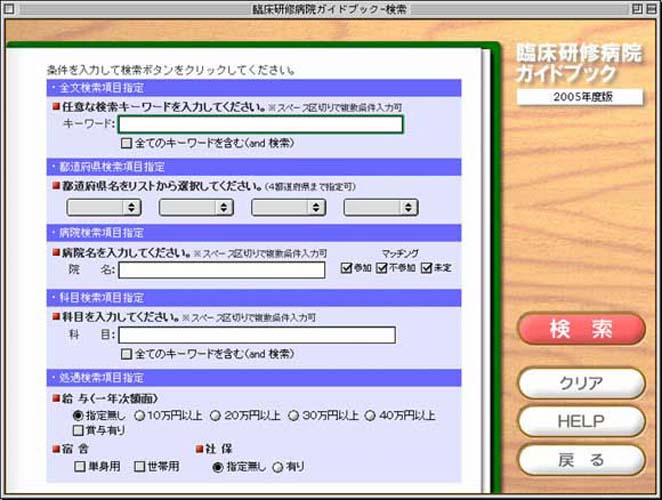Screen dimensions: 662x500
Task: Click the 院名 hospital name field
Action: tap(222, 270)
